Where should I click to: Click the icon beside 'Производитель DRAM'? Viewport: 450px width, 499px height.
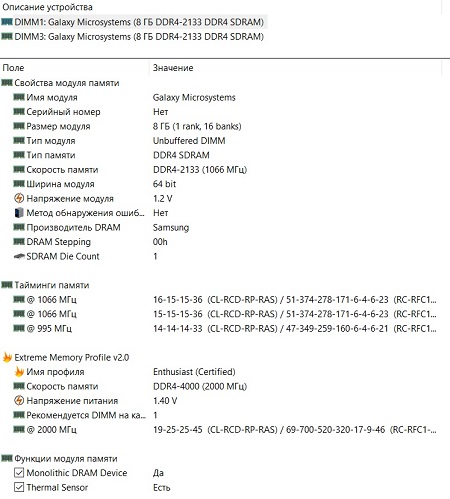tap(19, 227)
